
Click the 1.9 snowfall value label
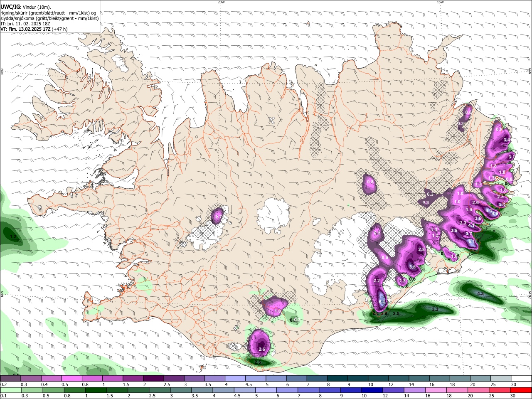click(469, 209)
